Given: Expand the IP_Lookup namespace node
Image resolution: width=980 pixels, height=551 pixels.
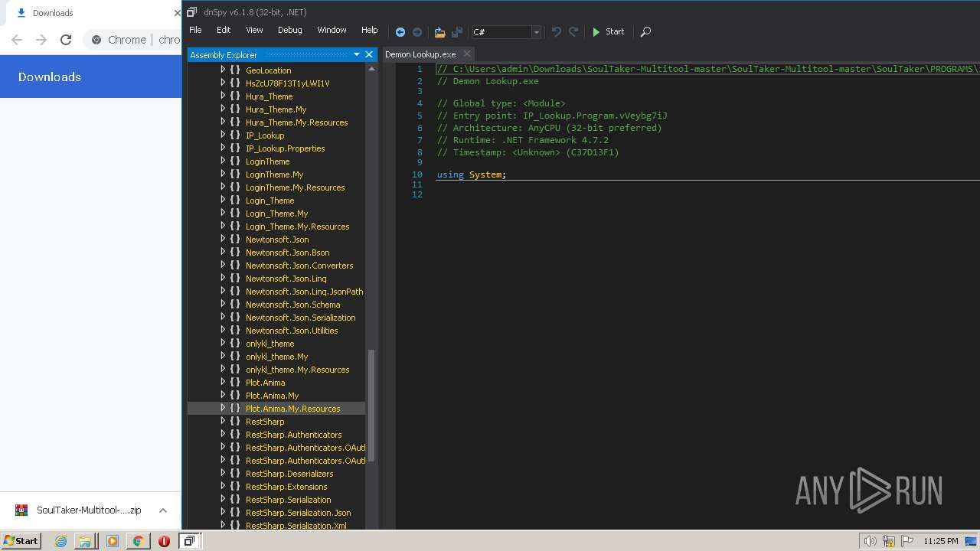Looking at the screenshot, I should 223,135.
